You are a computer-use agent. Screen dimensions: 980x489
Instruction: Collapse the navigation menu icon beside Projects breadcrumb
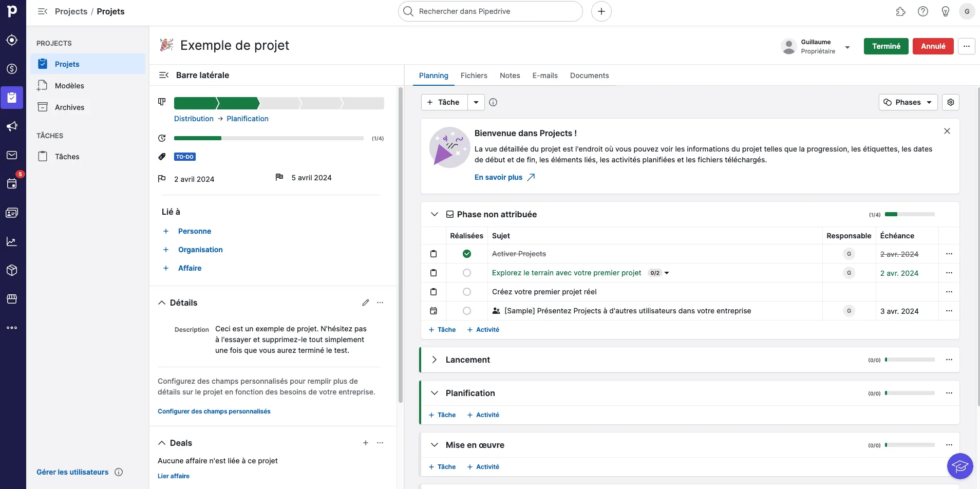click(43, 11)
